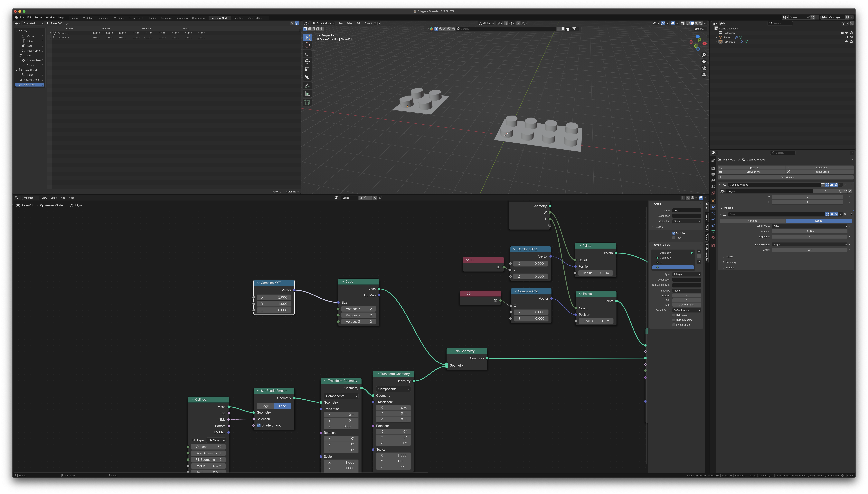This screenshot has width=868, height=494.
Task: Click the viewport pan hand icon
Action: (x=704, y=61)
